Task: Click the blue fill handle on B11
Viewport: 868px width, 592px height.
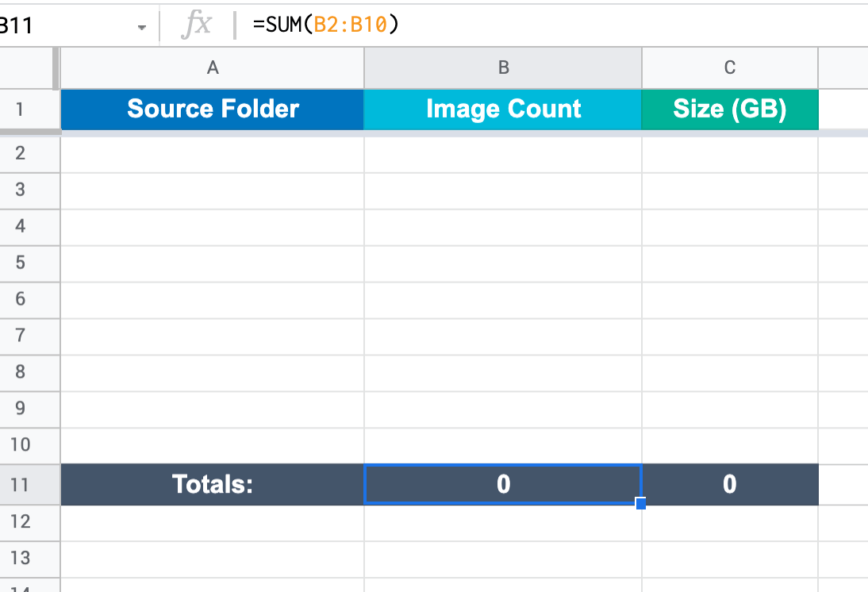Action: tap(641, 503)
